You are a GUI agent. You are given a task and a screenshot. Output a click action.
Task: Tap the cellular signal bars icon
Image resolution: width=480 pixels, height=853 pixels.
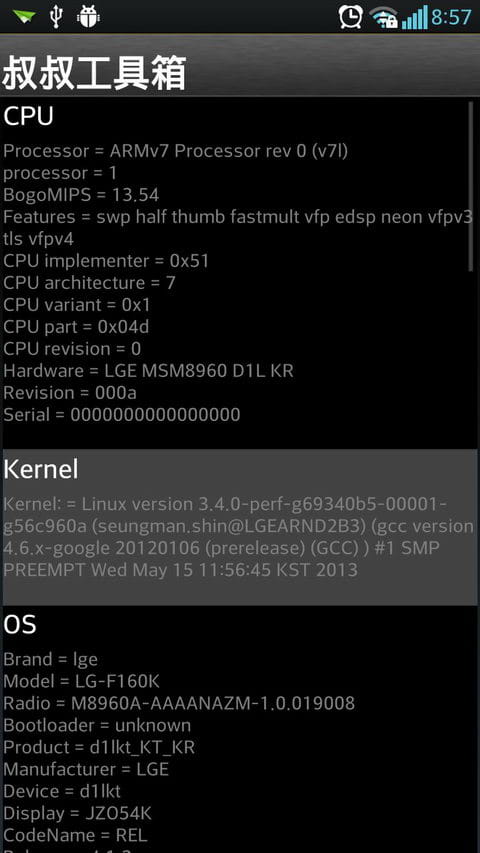[x=415, y=17]
